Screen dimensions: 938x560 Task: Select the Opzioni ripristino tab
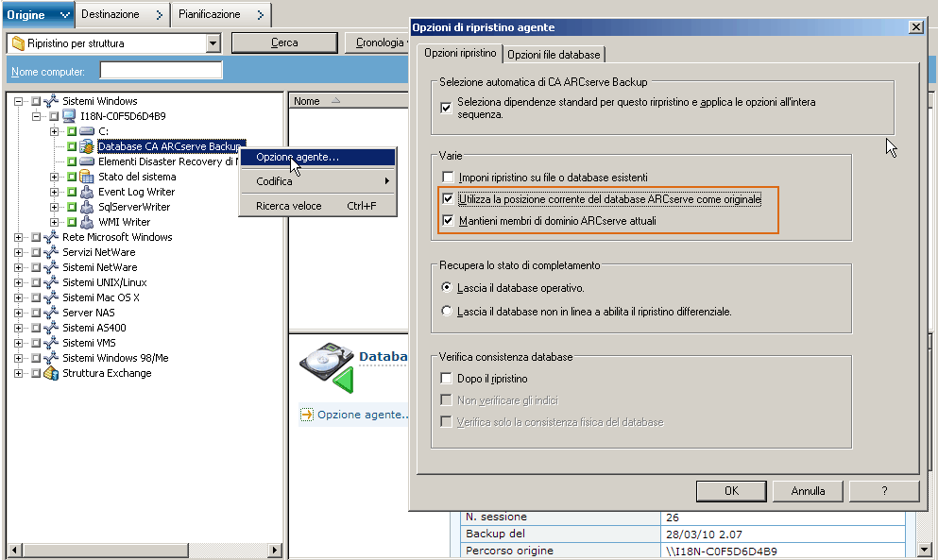[460, 53]
